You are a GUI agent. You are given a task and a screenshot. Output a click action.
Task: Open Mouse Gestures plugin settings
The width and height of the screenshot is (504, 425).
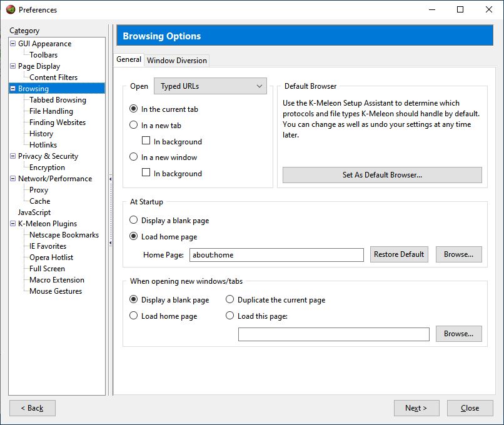[56, 291]
